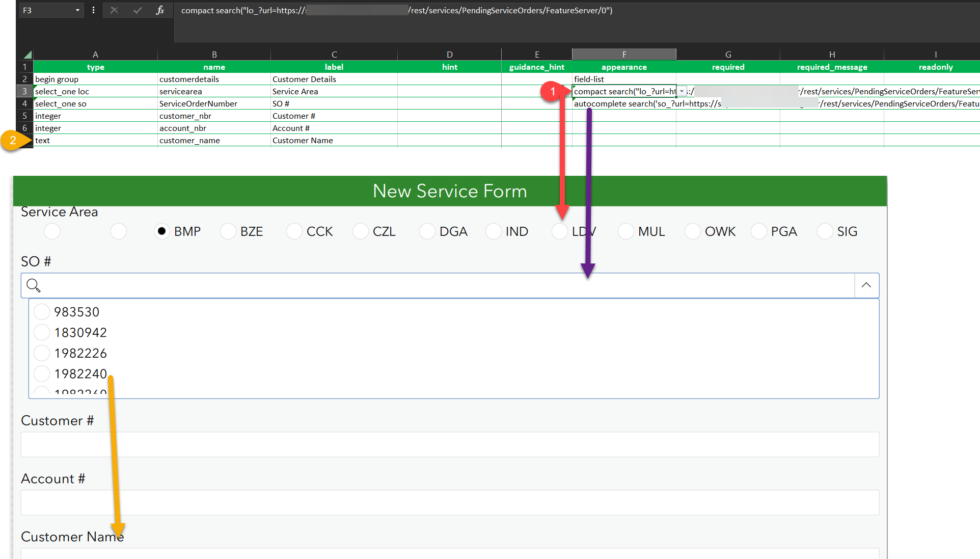Viewport: 980px width, 559px height.
Task: Collapse the SO # list with chevron
Action: (866, 285)
